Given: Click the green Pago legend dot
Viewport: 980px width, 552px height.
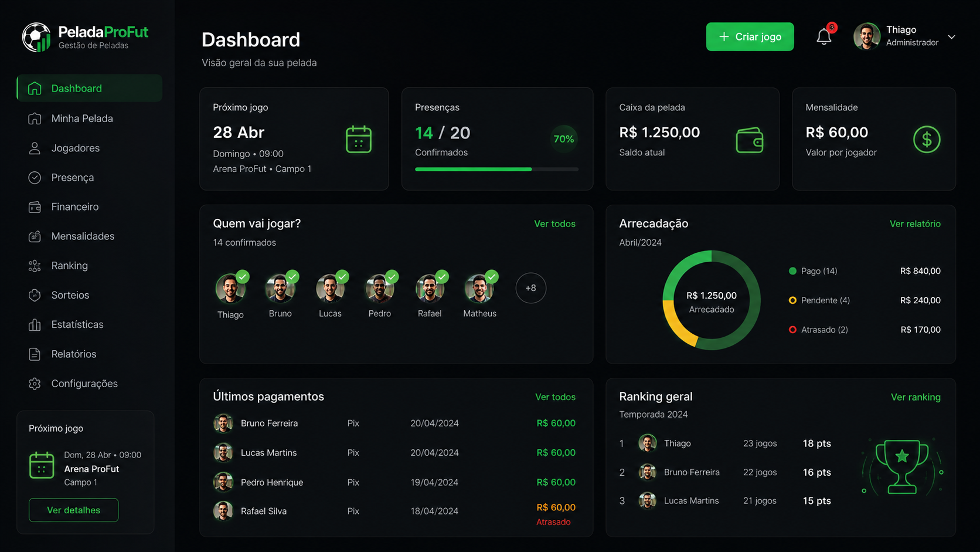Looking at the screenshot, I should [x=792, y=271].
